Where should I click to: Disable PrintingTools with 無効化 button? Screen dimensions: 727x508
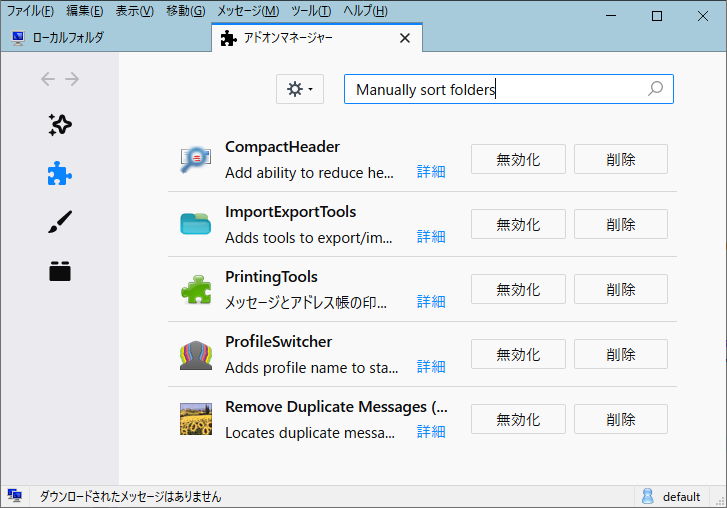point(518,289)
